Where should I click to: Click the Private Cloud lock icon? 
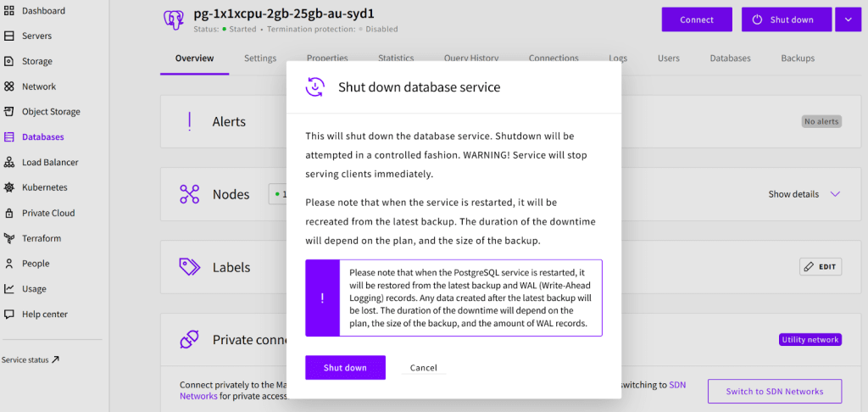pos(8,213)
